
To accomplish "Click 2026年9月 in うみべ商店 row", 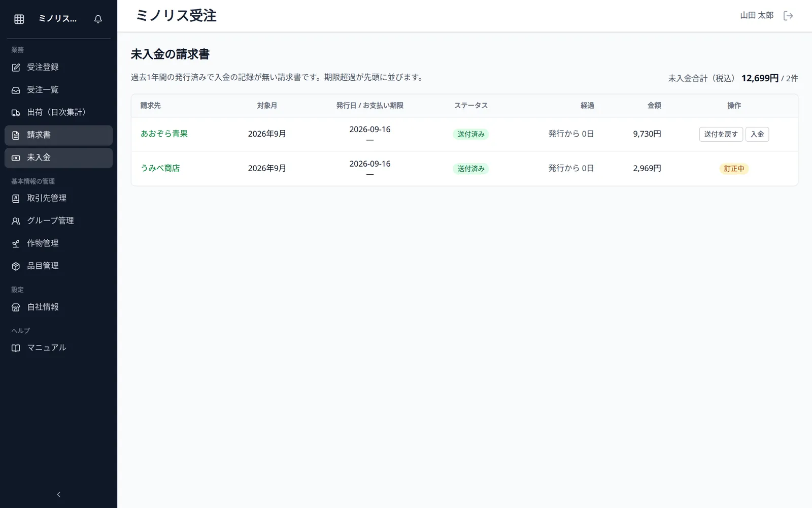I will (267, 169).
